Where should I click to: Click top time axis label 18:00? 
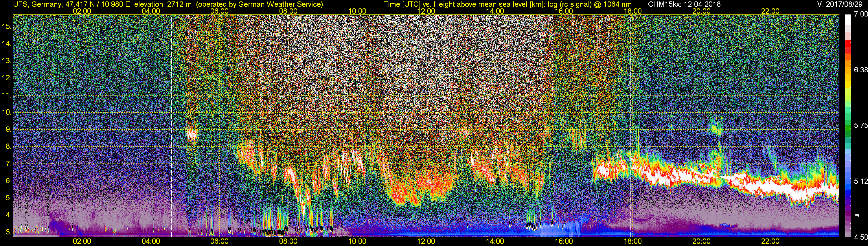pos(632,11)
